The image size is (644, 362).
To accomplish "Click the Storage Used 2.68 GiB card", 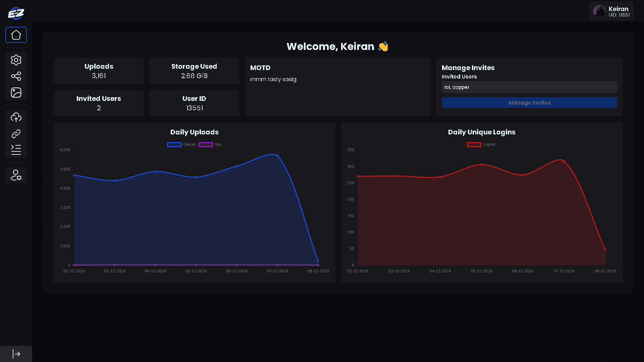I will click(194, 71).
